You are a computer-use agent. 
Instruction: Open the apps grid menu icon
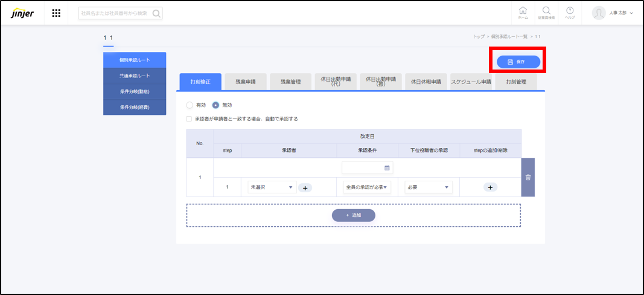click(56, 13)
